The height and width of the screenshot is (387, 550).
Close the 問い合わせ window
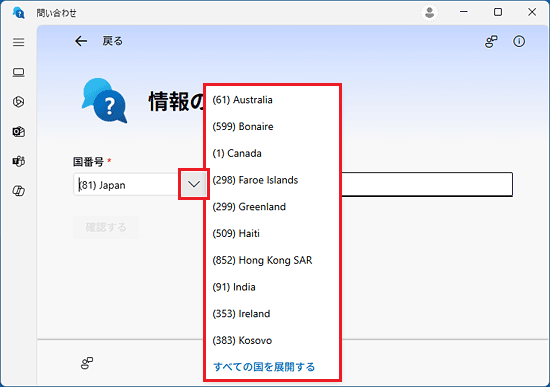point(532,12)
